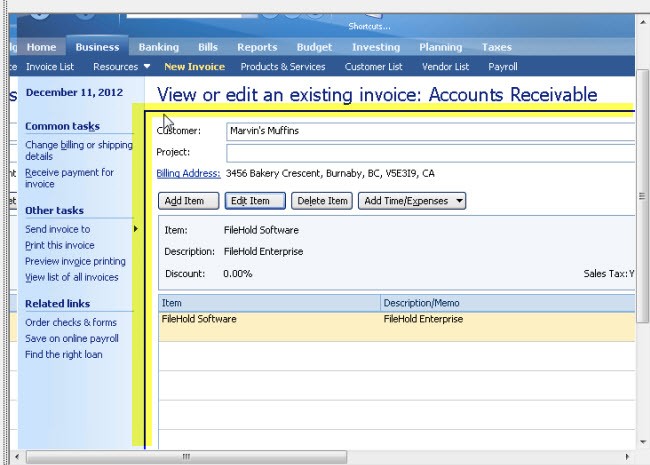Open Save on online payroll link
The image size is (650, 465).
click(x=72, y=339)
